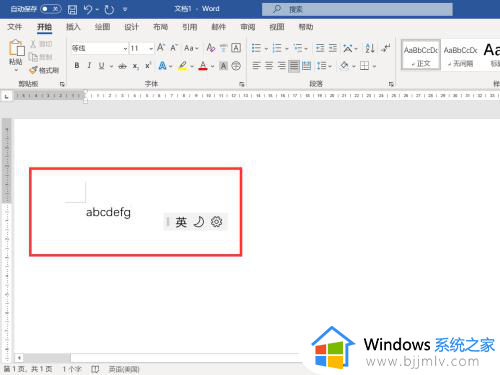Apply bullet list formatting

point(256,48)
